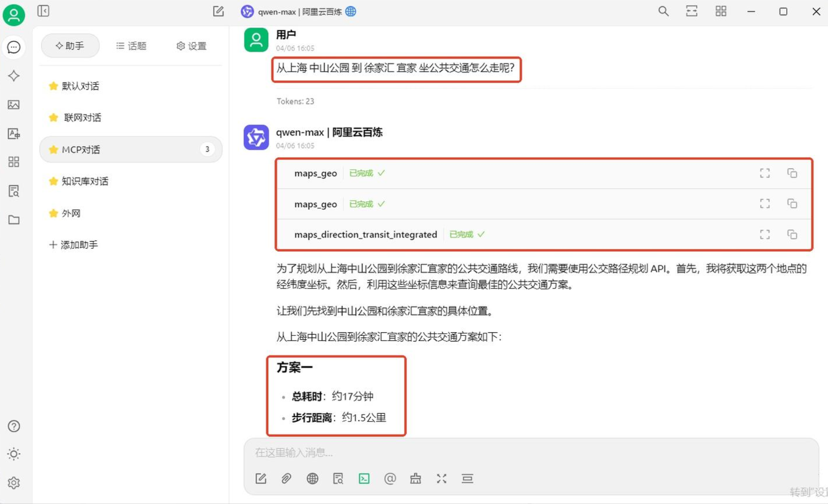828x504 pixels.
Task: Open the knowledge base sidebar icon
Action: [14, 191]
